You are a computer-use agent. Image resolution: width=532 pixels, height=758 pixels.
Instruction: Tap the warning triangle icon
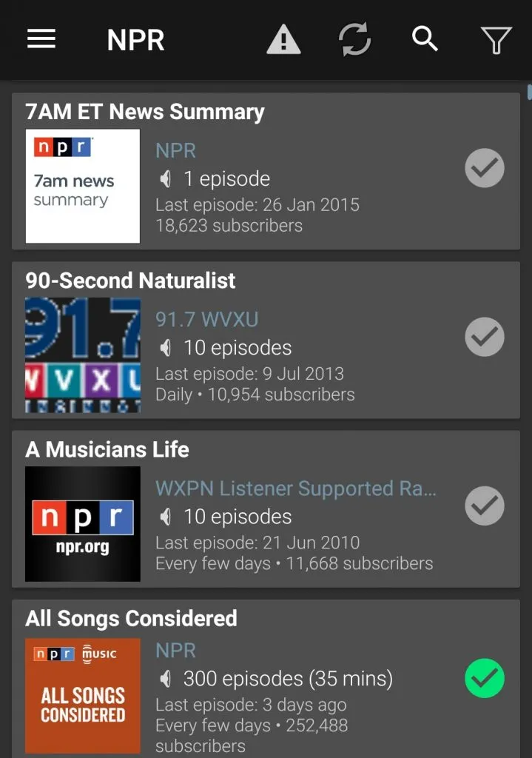click(x=283, y=39)
